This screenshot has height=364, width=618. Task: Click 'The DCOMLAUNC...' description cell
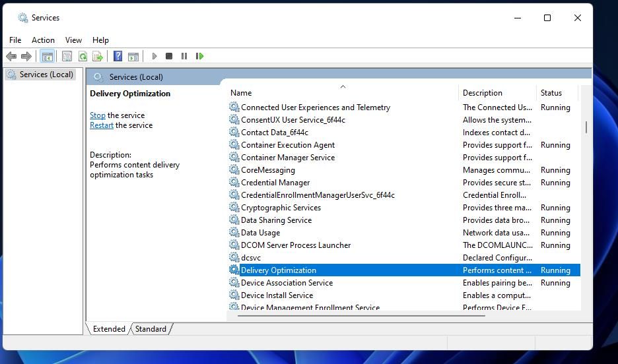tap(497, 245)
